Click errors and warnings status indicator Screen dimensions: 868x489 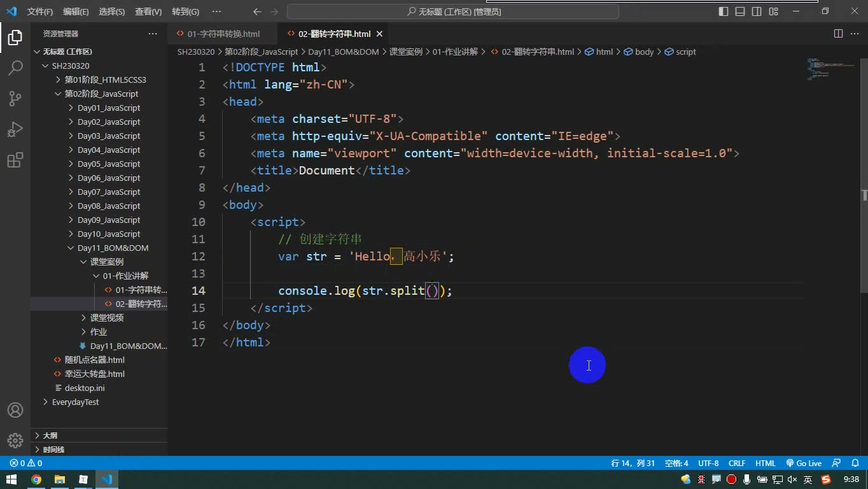pyautogui.click(x=26, y=464)
